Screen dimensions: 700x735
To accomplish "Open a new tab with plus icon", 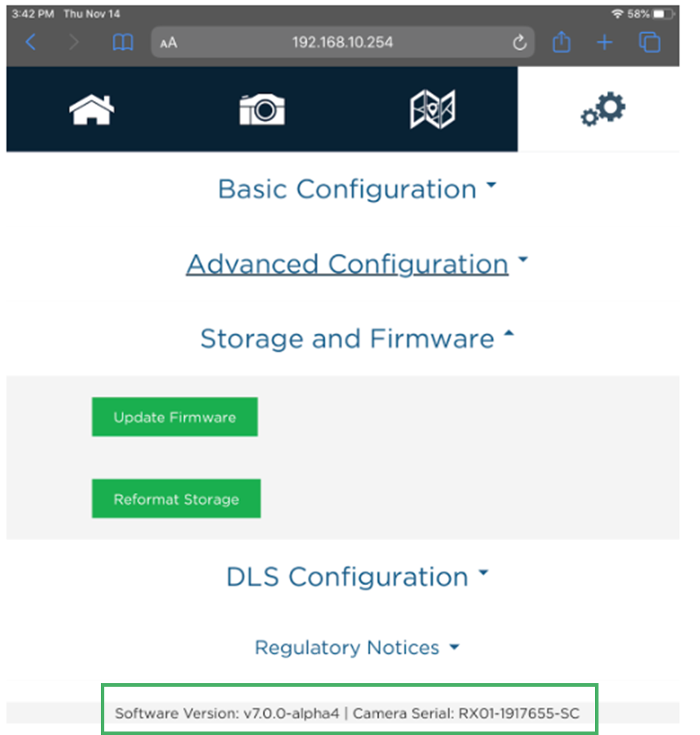I will tap(604, 43).
